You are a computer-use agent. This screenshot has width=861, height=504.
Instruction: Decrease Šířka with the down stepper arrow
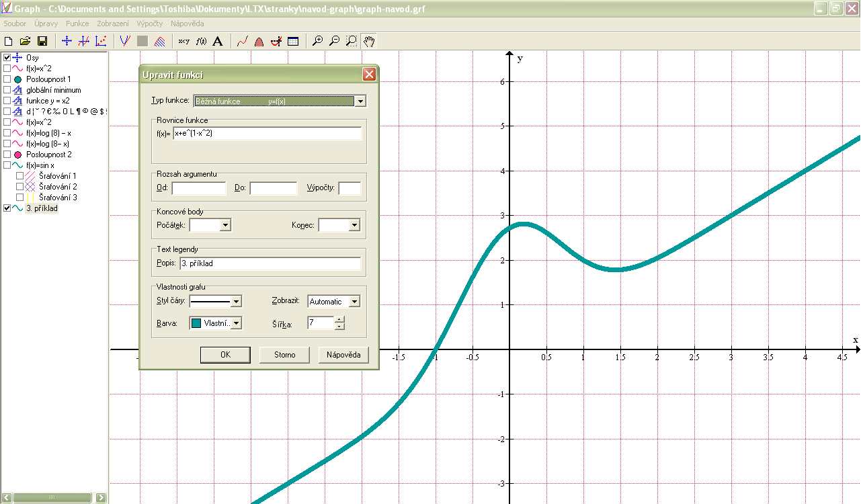[339, 327]
